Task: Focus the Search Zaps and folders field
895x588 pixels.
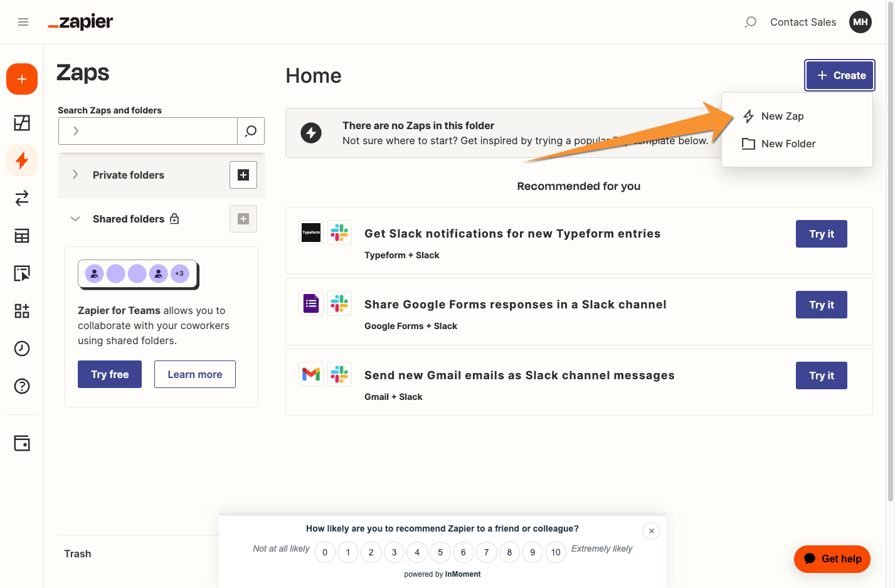Action: point(148,131)
